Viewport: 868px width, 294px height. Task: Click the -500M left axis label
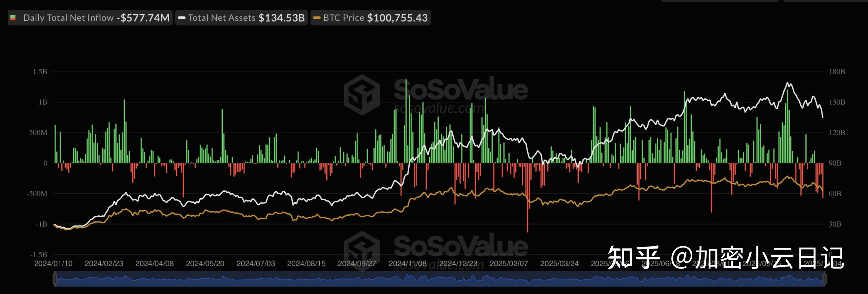click(x=37, y=194)
